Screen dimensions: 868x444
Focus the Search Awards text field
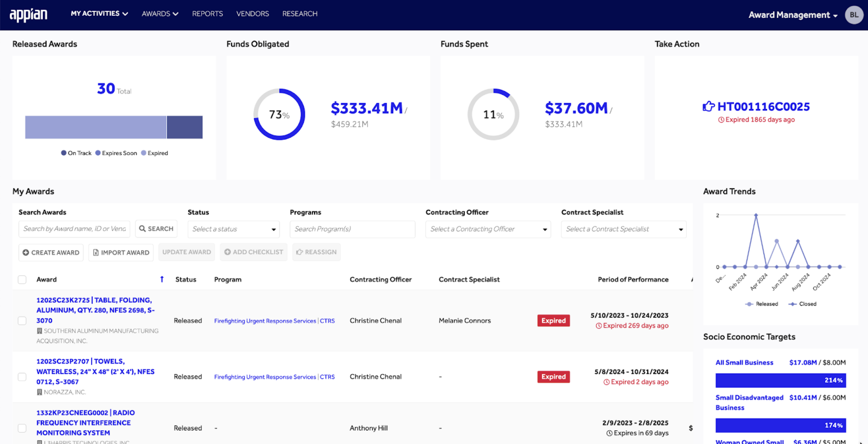pos(74,229)
